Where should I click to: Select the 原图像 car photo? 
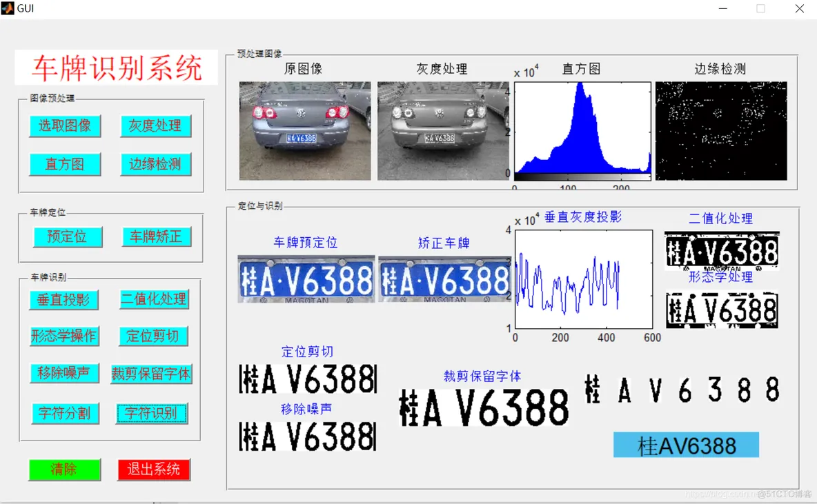[305, 131]
